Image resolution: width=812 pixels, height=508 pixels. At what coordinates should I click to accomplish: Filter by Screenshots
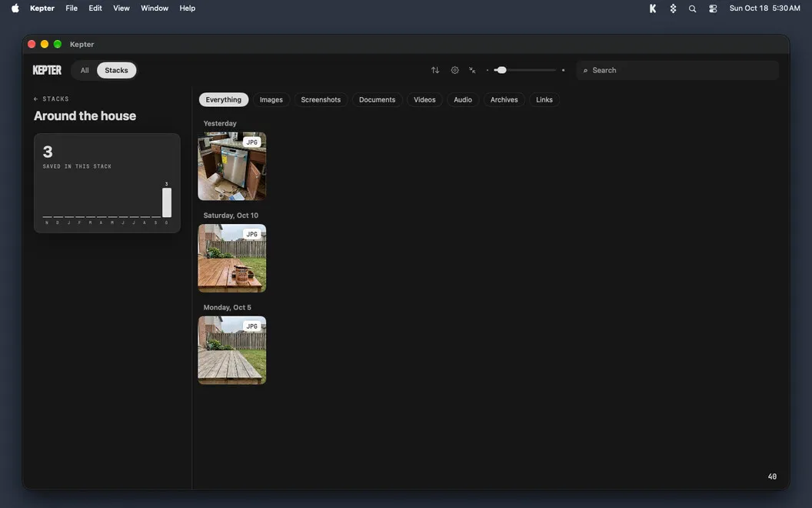pos(321,99)
